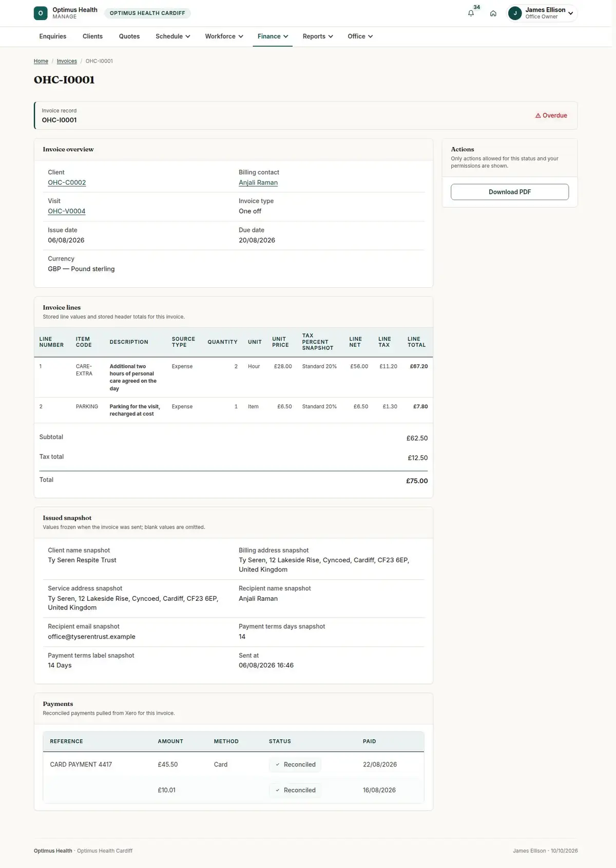The height and width of the screenshot is (868, 616).
Task: Navigate to Invoices breadcrumb link
Action: [67, 61]
